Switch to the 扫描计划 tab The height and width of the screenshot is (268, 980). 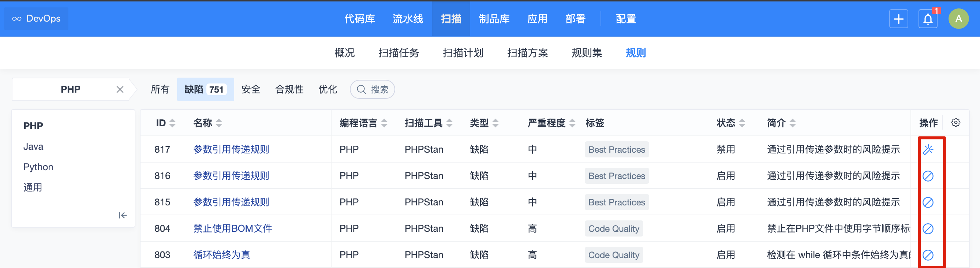coord(463,52)
